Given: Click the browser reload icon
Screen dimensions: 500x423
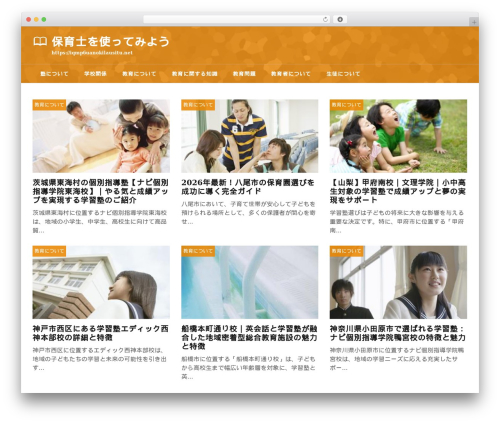Looking at the screenshot, I should point(325,19).
